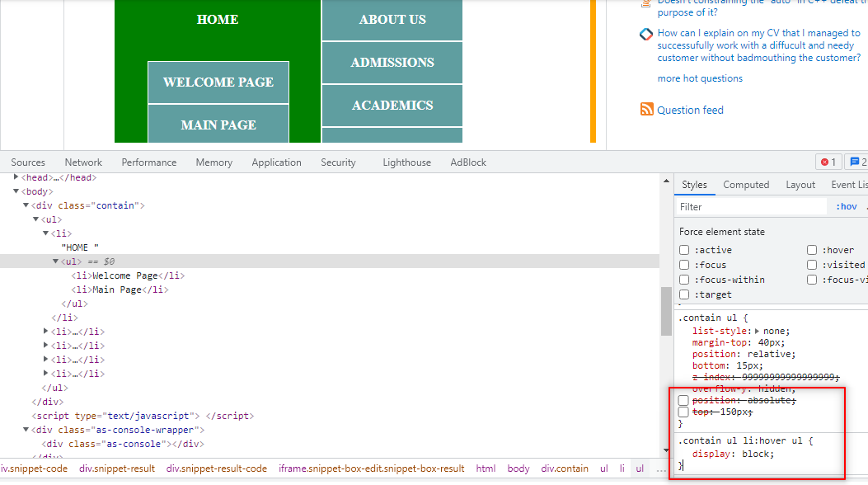This screenshot has height=485, width=868.
Task: Click the MAIN PAGE submenu item
Action: [x=218, y=124]
